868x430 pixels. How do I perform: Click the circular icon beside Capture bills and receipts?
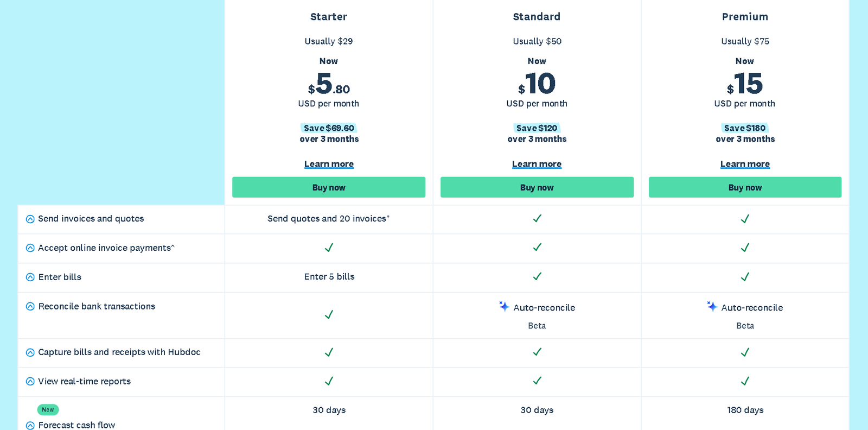[30, 352]
